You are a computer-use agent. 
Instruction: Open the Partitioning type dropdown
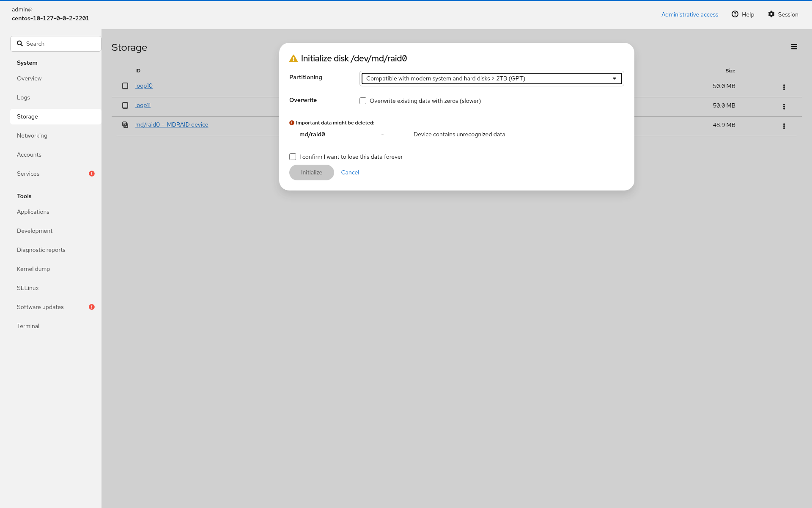coord(492,78)
